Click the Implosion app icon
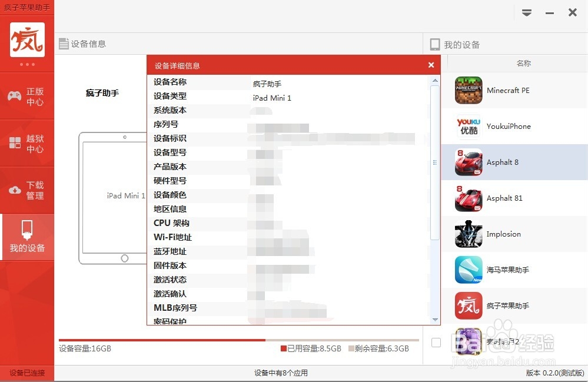This screenshot has width=588, height=382. pos(468,234)
